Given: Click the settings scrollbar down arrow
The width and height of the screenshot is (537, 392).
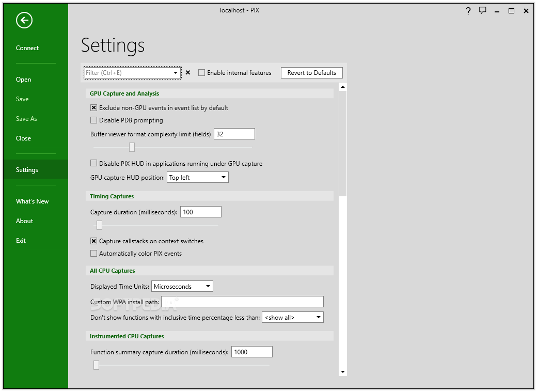Looking at the screenshot, I should point(343,372).
